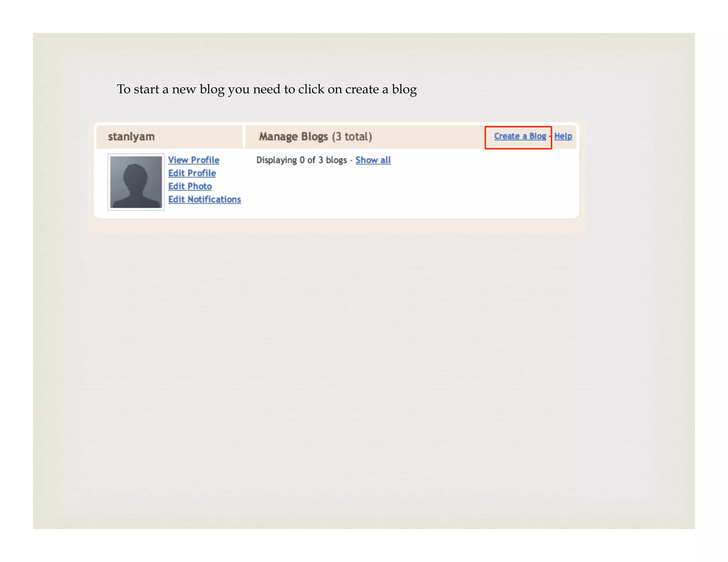Click the stanlyam username heading
The height and width of the screenshot is (562, 728).
[x=131, y=137]
